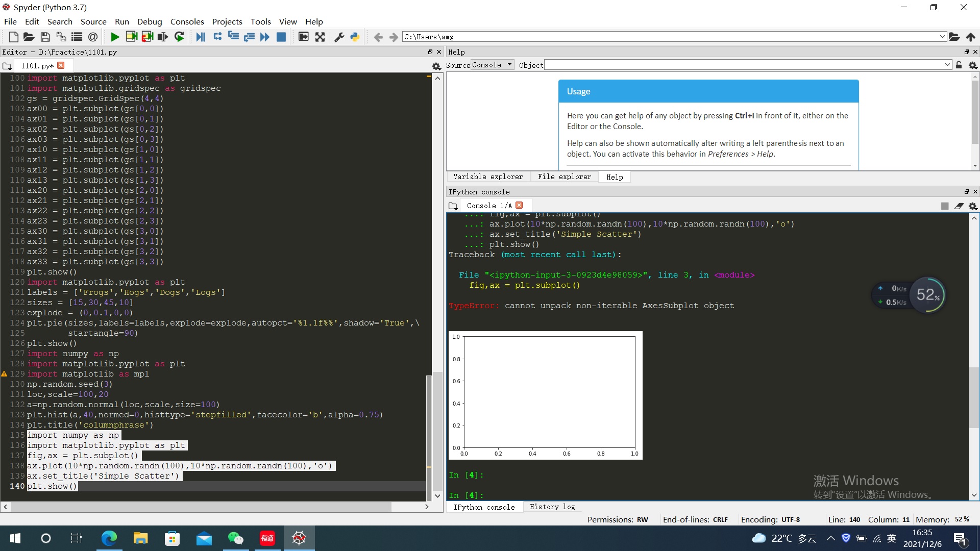Screen dimensions: 980x551
Task: Open the Debug menu
Action: pyautogui.click(x=150, y=21)
